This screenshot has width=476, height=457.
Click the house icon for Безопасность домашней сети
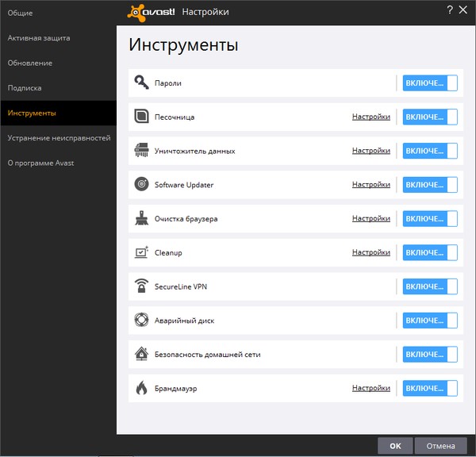[x=141, y=354]
